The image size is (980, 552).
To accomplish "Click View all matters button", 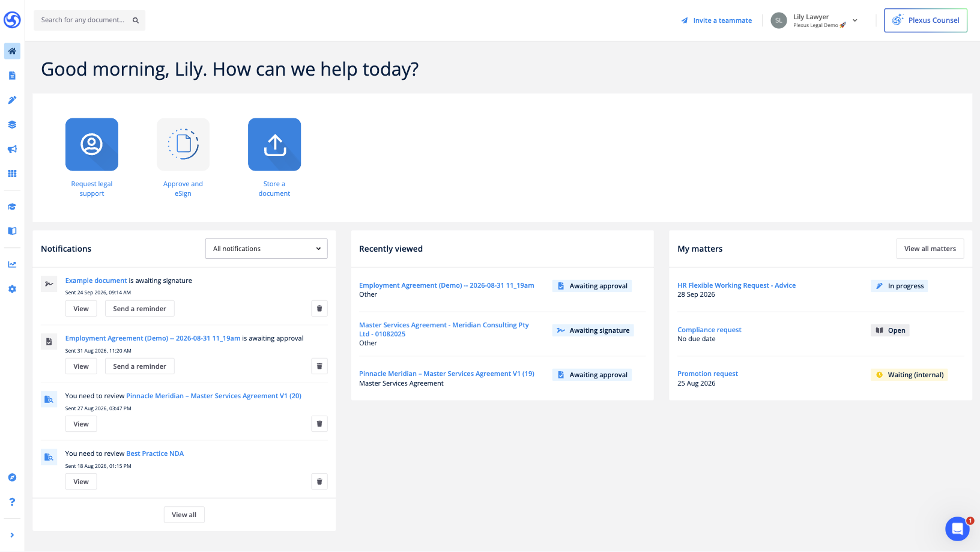I will coord(930,249).
